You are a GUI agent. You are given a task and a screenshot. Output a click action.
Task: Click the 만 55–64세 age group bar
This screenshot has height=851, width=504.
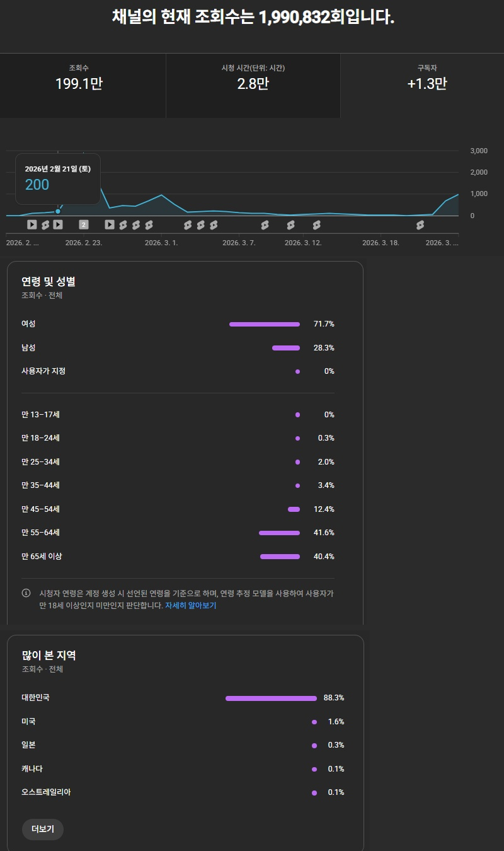click(x=279, y=533)
